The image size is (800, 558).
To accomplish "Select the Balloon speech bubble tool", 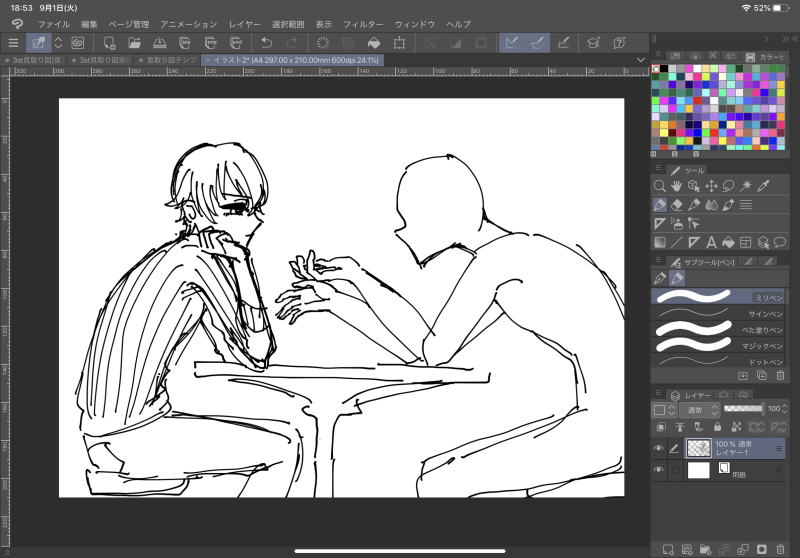I will click(x=780, y=243).
